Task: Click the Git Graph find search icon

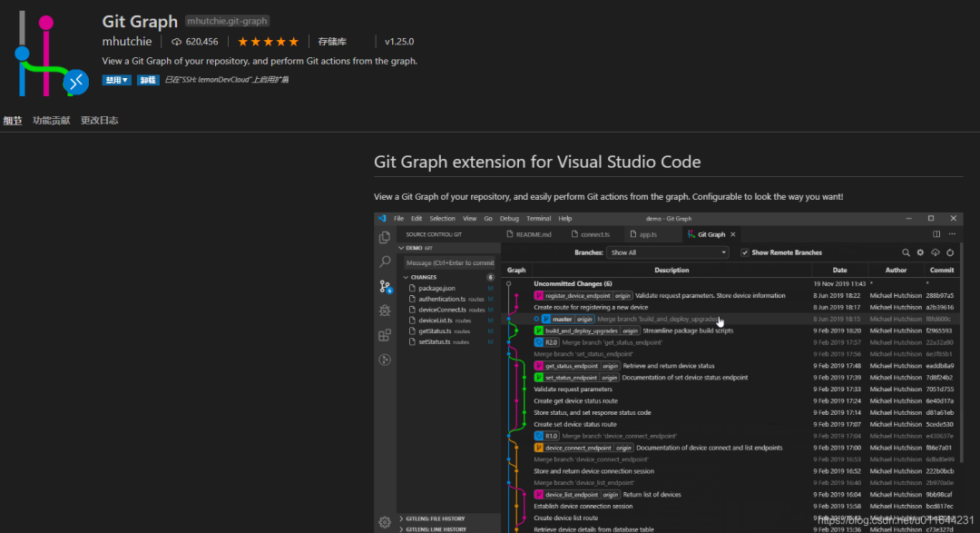Action: coord(906,252)
